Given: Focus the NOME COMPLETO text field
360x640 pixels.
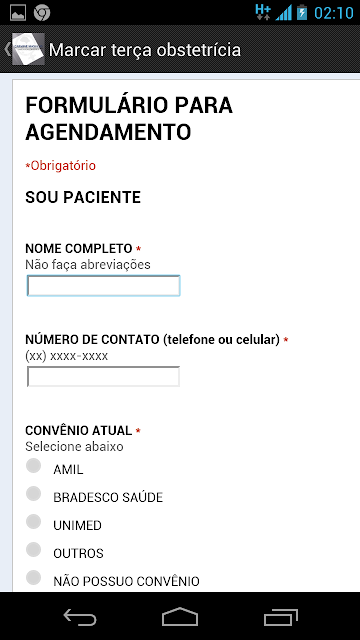Looking at the screenshot, I should coord(103,286).
